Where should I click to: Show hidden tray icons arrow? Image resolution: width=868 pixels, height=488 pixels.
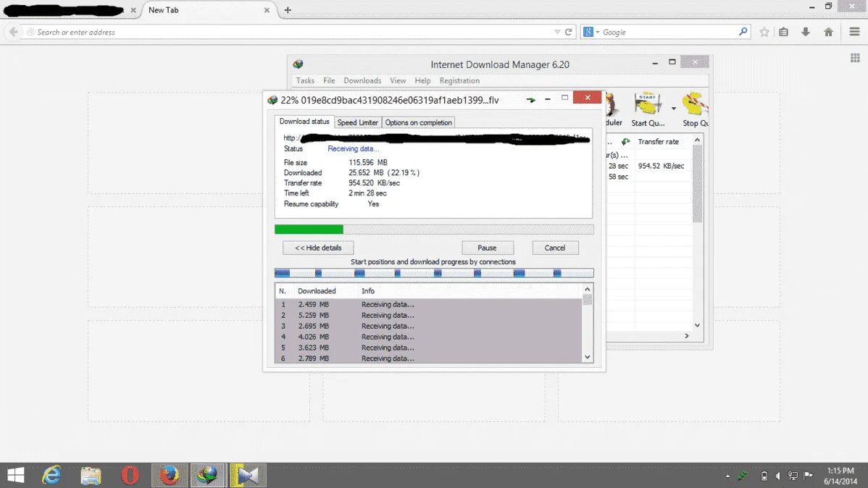727,476
